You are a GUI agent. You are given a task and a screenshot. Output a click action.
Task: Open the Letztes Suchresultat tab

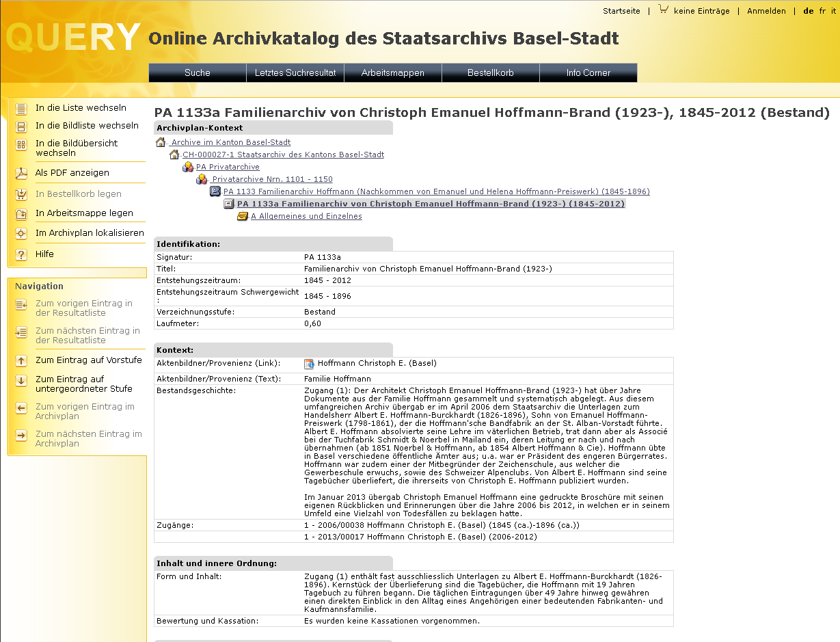pos(295,73)
